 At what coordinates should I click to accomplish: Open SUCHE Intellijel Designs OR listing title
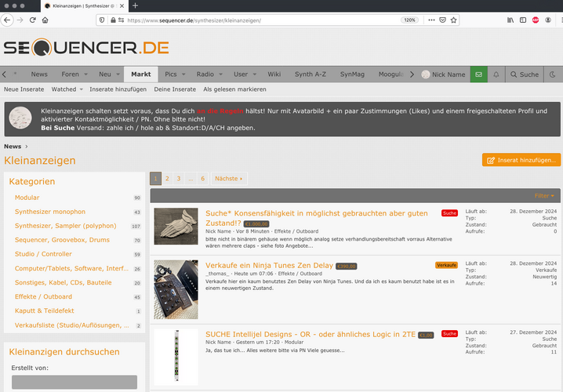click(x=311, y=334)
